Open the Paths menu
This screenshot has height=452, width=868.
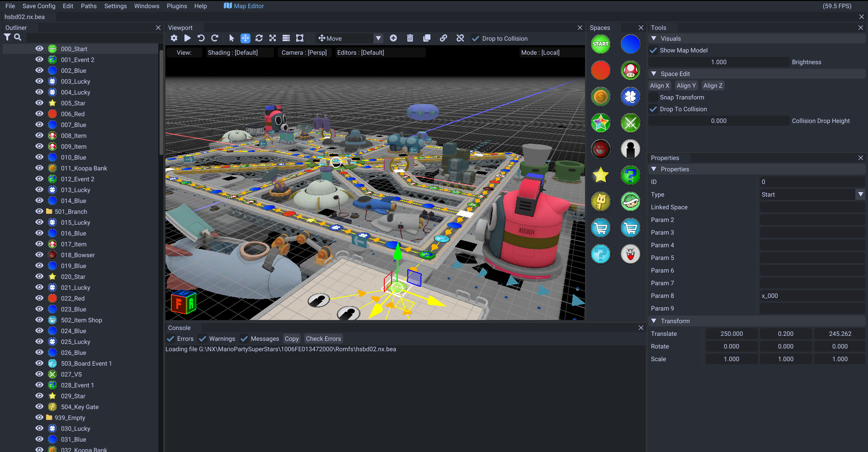89,6
